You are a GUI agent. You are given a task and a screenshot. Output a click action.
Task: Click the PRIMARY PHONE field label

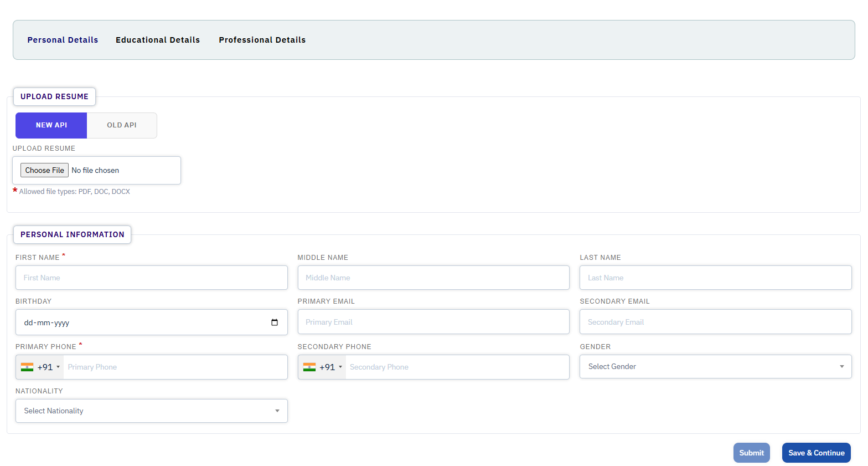[x=46, y=347]
